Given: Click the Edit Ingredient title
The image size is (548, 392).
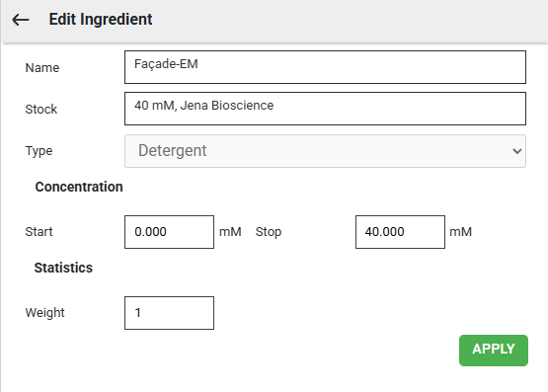Looking at the screenshot, I should click(101, 19).
